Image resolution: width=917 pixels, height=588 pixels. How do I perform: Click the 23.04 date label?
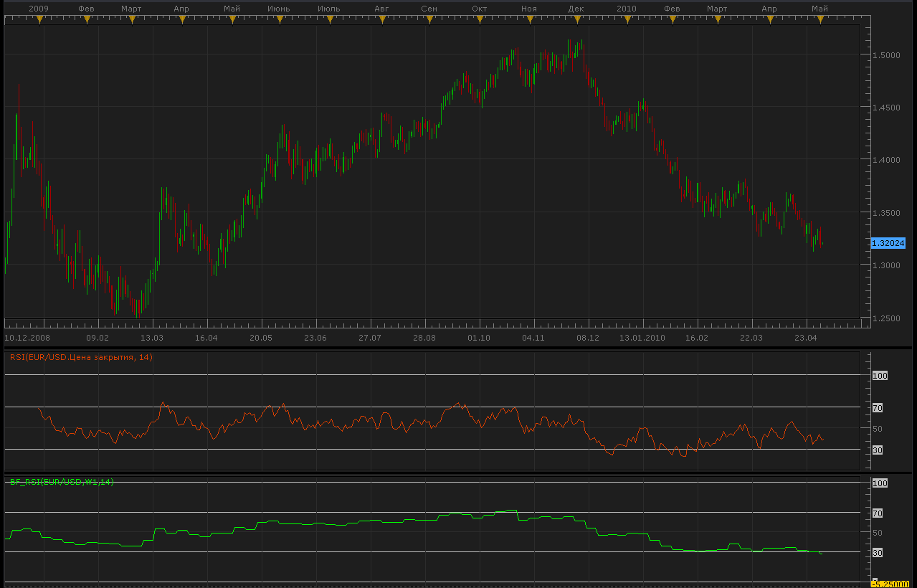point(806,337)
